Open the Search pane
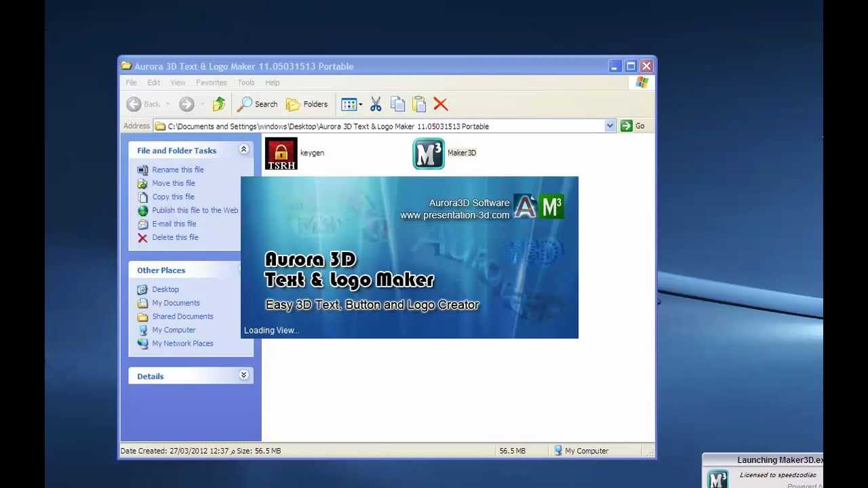 [258, 104]
